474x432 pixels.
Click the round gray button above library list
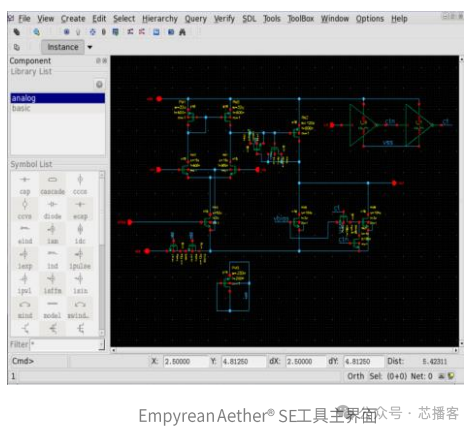(x=99, y=85)
